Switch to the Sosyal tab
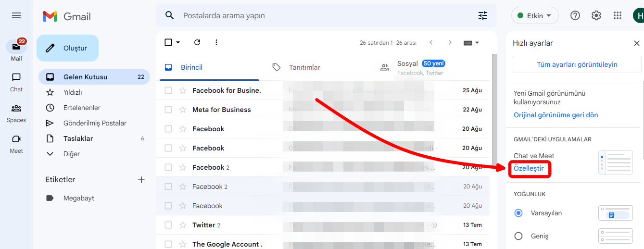Image resolution: width=644 pixels, height=249 pixels. (407, 67)
